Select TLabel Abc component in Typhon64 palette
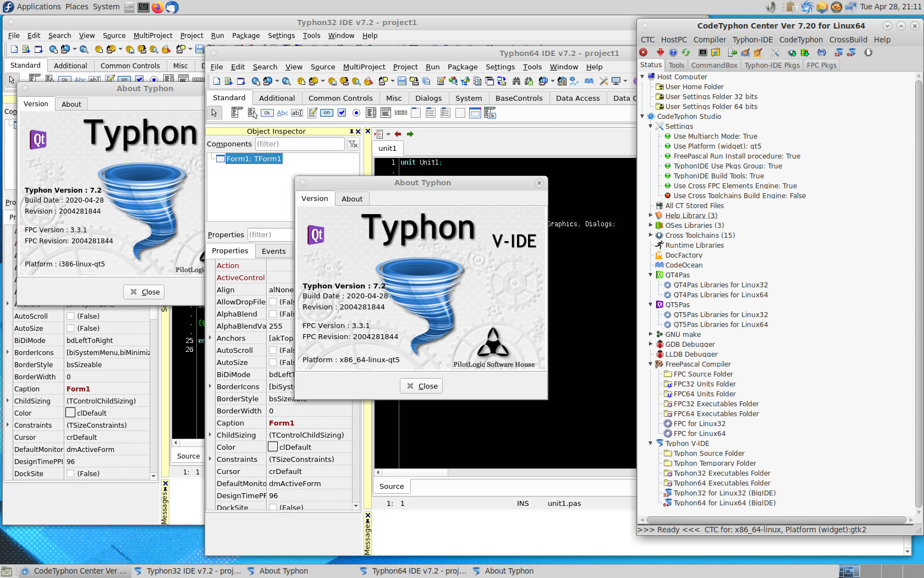The width and height of the screenshot is (924, 578). click(x=282, y=113)
